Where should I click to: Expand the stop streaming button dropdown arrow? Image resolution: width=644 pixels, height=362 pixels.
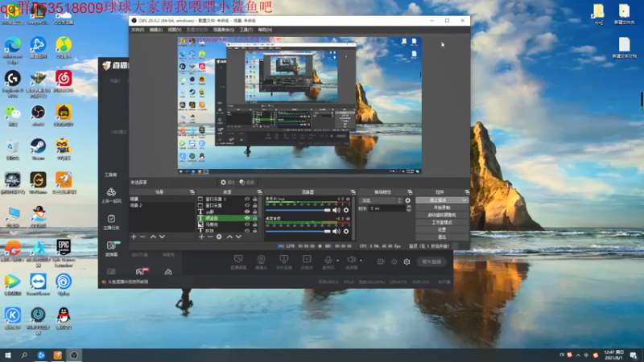click(x=464, y=200)
